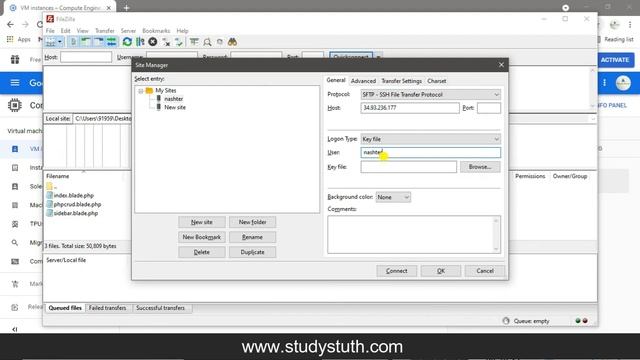The image size is (640, 360).
Task: Switch to the Queued files tab
Action: (x=65, y=308)
